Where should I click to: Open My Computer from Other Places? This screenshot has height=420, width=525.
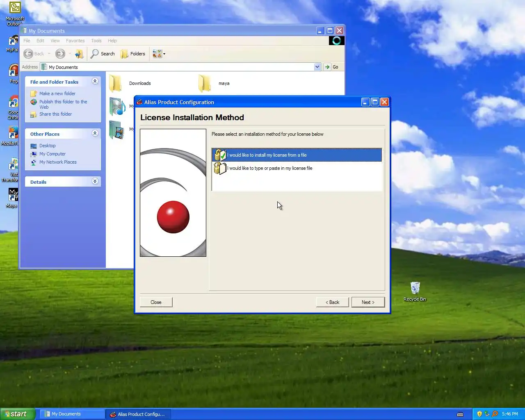click(52, 154)
